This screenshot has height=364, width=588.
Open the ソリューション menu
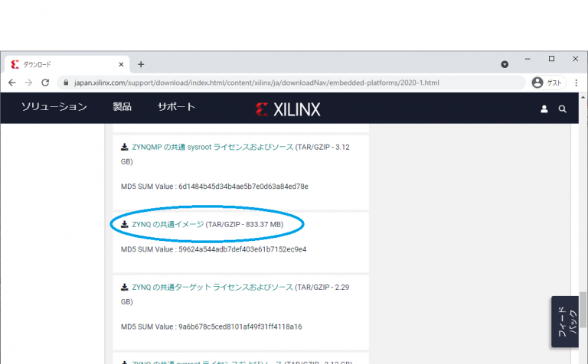[x=54, y=107]
